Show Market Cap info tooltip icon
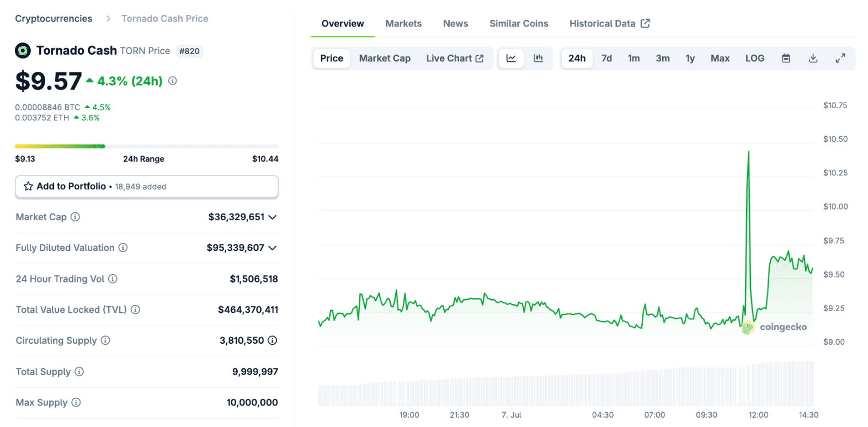Screen dimensions: 868x427 click(76, 217)
